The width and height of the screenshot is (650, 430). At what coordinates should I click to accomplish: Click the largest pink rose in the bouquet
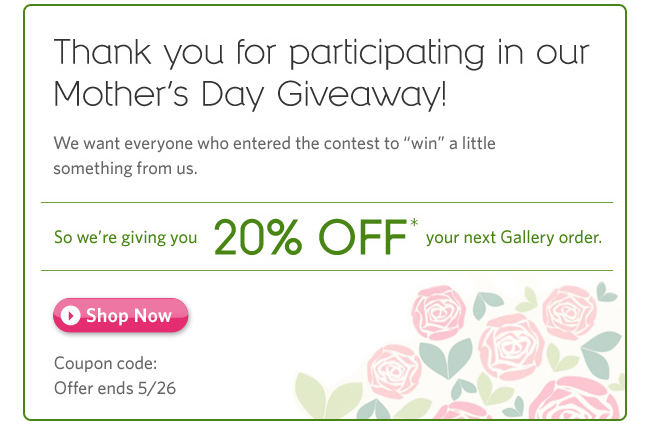pos(510,347)
